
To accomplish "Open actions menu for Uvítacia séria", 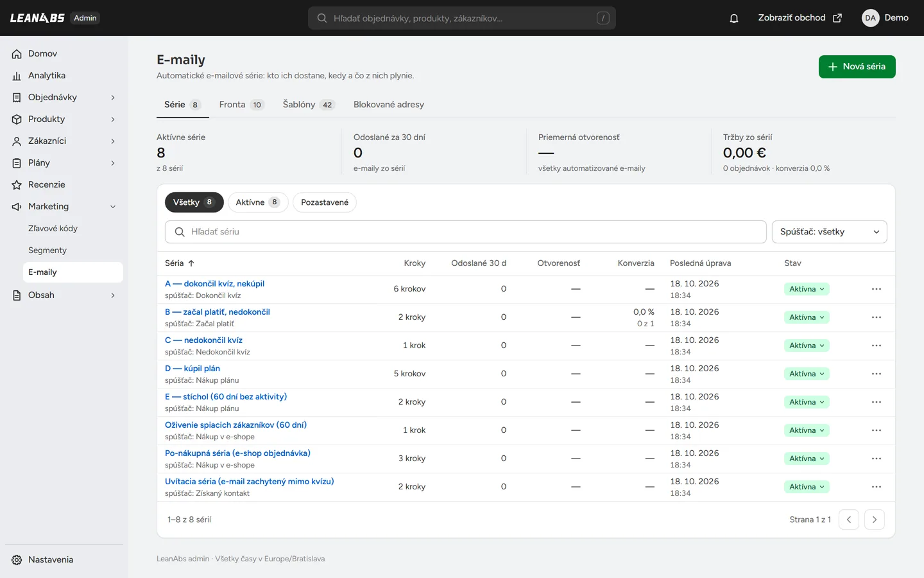I will (x=877, y=487).
